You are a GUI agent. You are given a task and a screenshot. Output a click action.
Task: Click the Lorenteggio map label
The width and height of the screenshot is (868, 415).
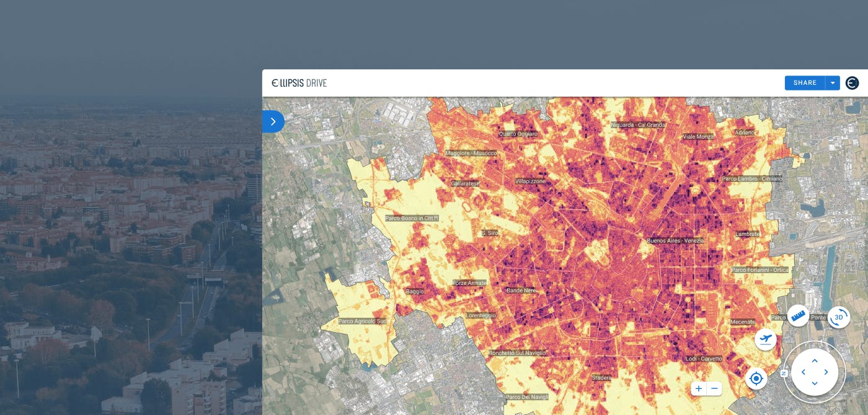481,315
